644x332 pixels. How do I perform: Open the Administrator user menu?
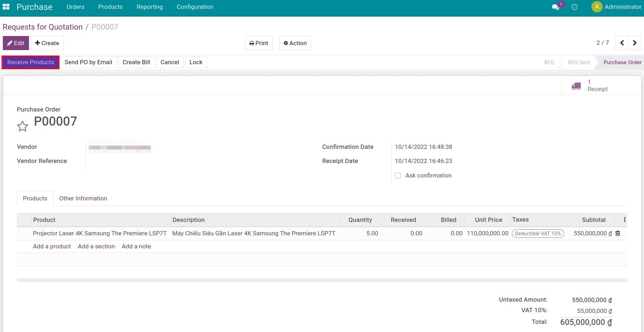click(x=616, y=7)
